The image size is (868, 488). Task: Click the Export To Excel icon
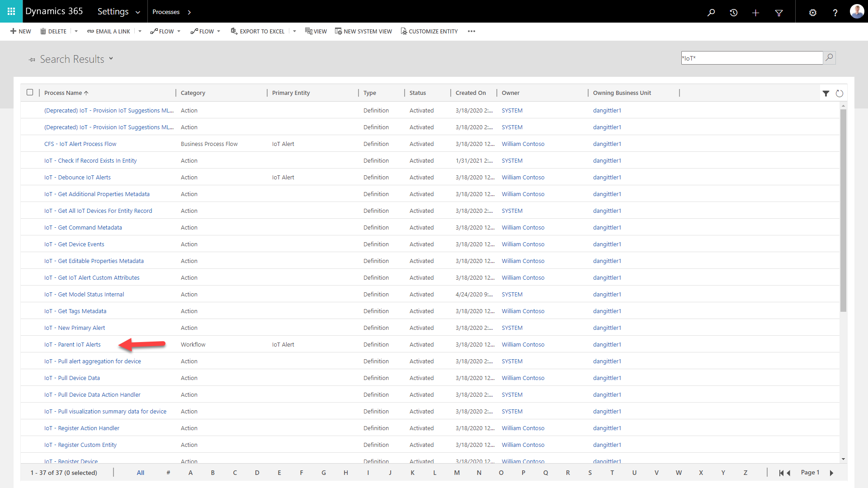tap(234, 31)
